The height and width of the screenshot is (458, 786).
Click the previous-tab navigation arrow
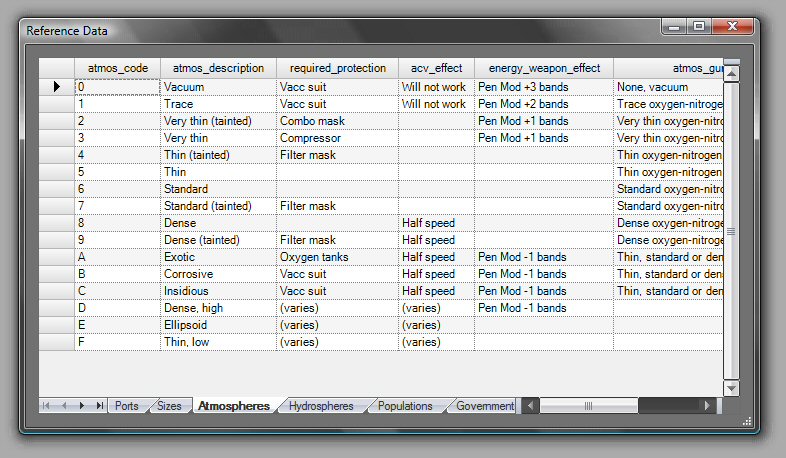[65, 406]
